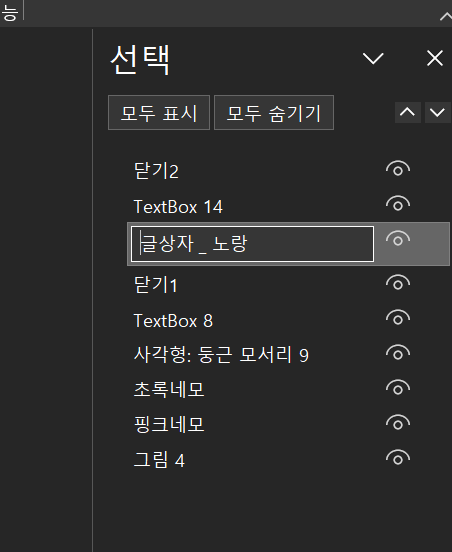Viewport: 452px width, 552px height.
Task: Toggle visibility of TextBox 14
Action: click(398, 203)
